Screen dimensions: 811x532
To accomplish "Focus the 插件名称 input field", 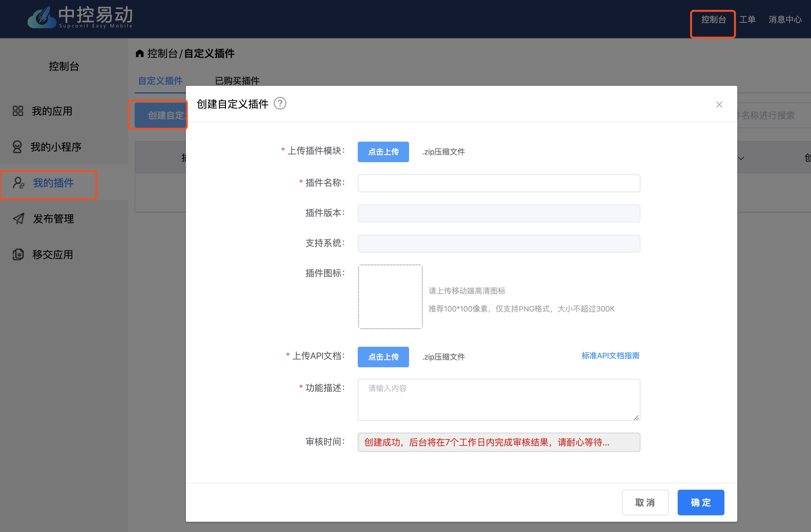I will click(x=498, y=183).
